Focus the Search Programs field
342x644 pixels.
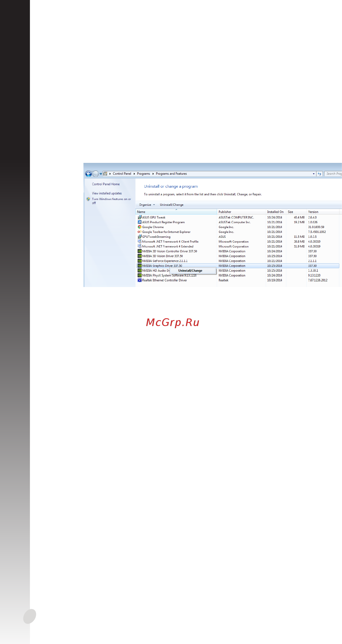333,174
